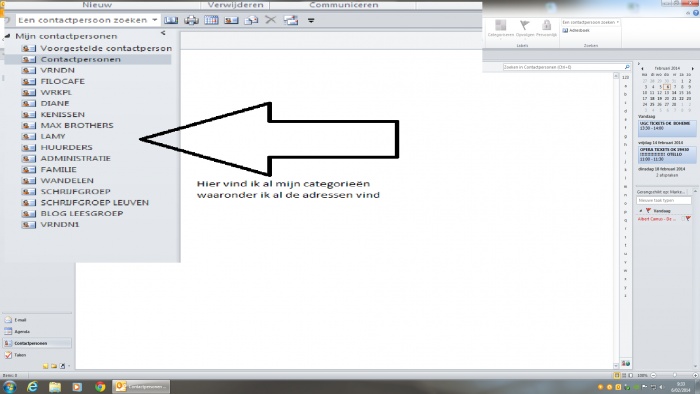Click the printer icon in the toolbar
Image resolution: width=700 pixels, height=394 pixels.
[191, 20]
